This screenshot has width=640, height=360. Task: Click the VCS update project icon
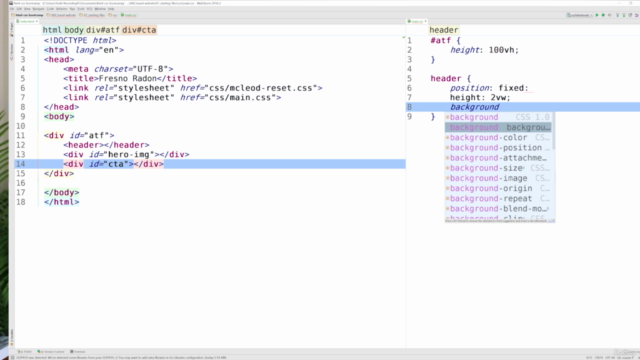click(618, 15)
